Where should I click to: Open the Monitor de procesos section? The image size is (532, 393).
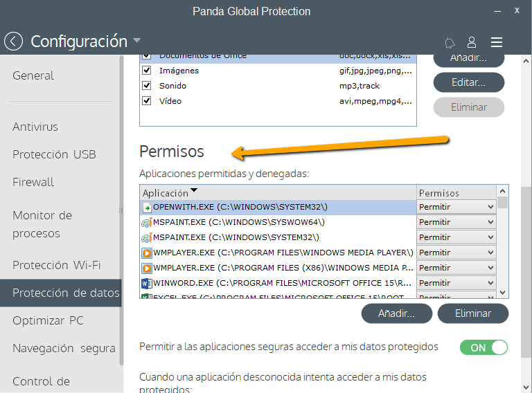pyautogui.click(x=42, y=224)
